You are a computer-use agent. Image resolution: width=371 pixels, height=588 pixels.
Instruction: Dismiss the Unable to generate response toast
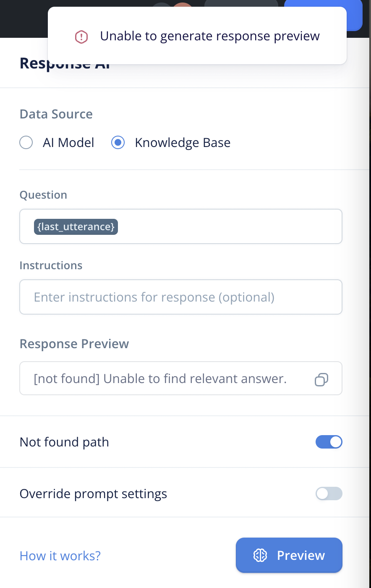click(197, 36)
